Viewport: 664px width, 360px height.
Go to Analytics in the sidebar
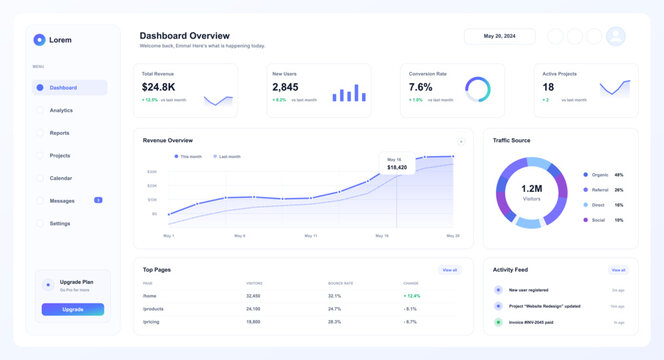pyautogui.click(x=61, y=110)
